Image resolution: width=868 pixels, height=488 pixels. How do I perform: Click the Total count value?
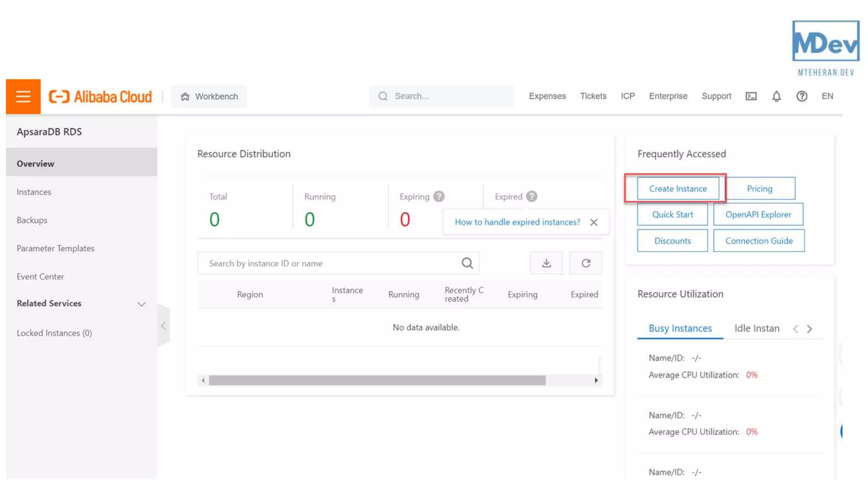[x=214, y=219]
